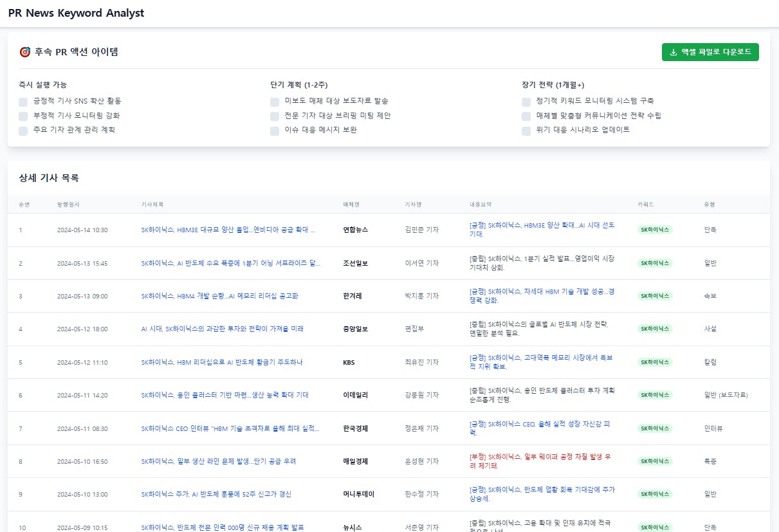Click the 매체명 column header
Image resolution: width=779 pixels, height=532 pixels.
coord(351,204)
